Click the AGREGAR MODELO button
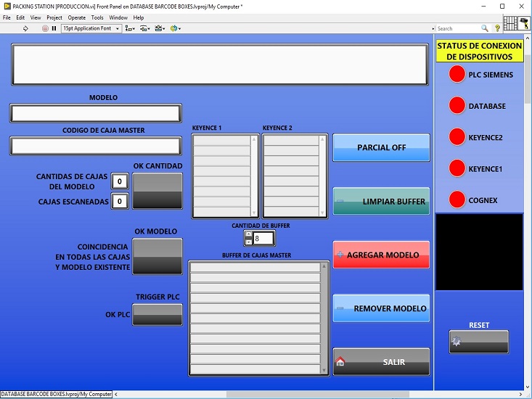Viewport: 532px width, 399px height. point(381,255)
